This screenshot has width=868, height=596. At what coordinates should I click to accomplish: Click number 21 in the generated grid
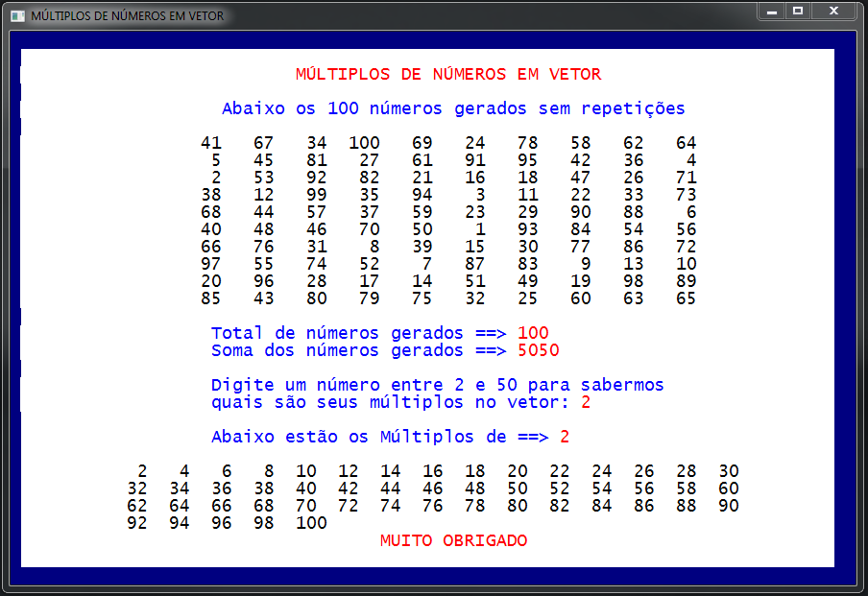[422, 178]
